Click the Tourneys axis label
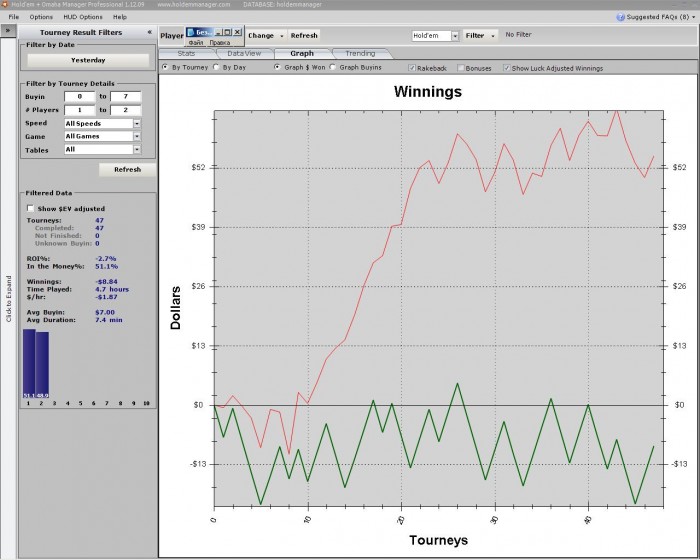 [x=438, y=540]
